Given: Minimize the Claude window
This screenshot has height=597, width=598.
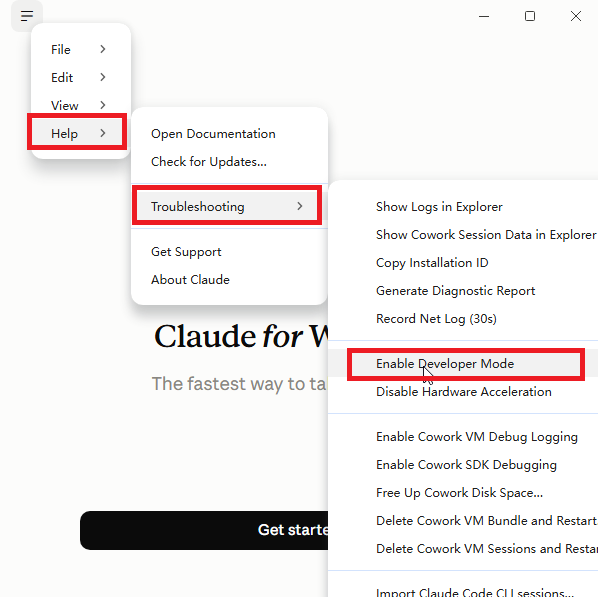Looking at the screenshot, I should [x=484, y=16].
